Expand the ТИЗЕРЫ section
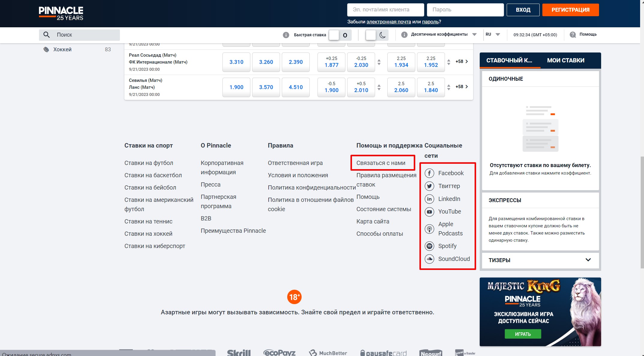644x356 pixels. (588, 260)
